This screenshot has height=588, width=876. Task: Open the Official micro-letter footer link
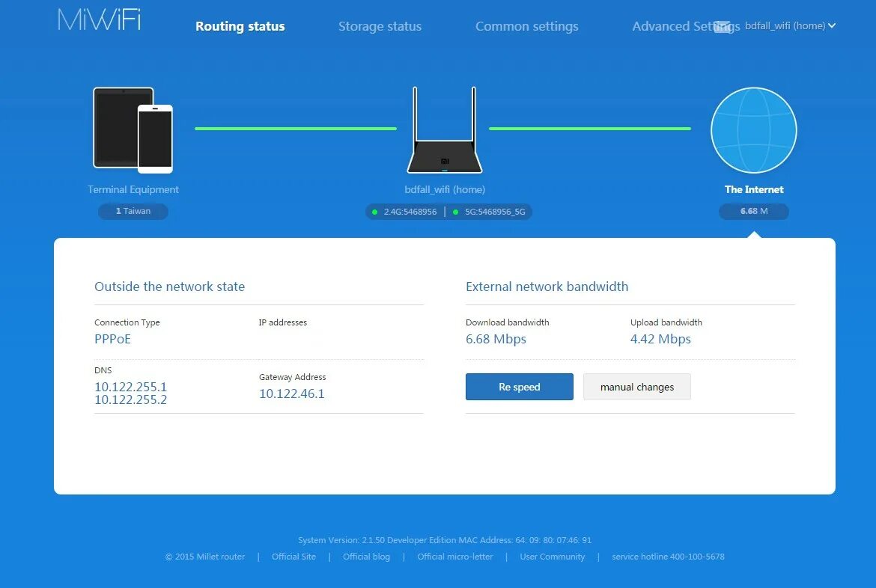click(455, 557)
